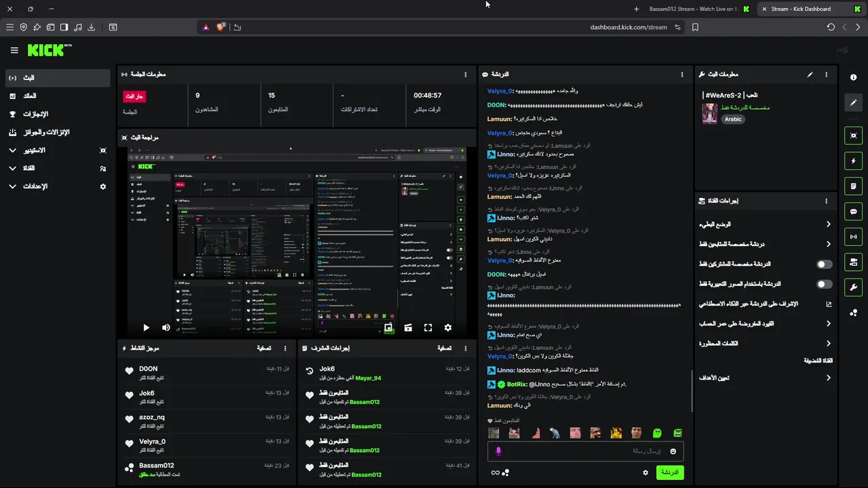This screenshot has height=488, width=868.
Task: Click the info icon in right toolbar
Action: [x=854, y=77]
